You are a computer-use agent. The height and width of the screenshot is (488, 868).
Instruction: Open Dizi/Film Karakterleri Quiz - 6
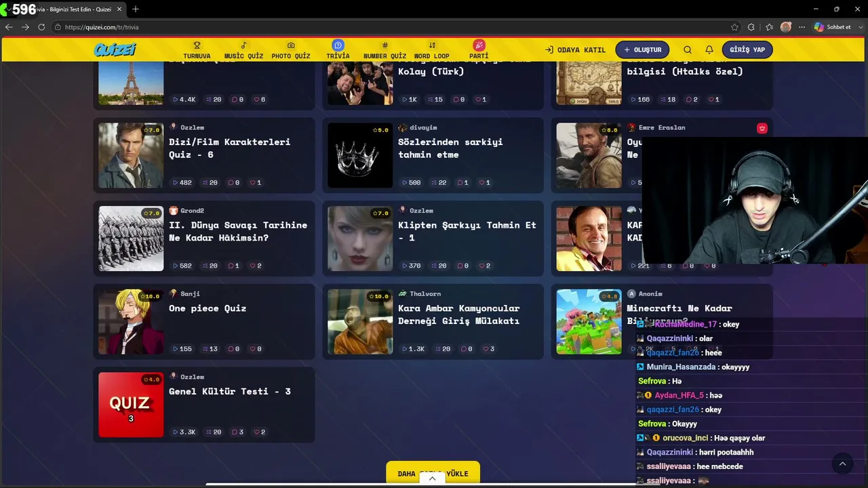(x=229, y=148)
